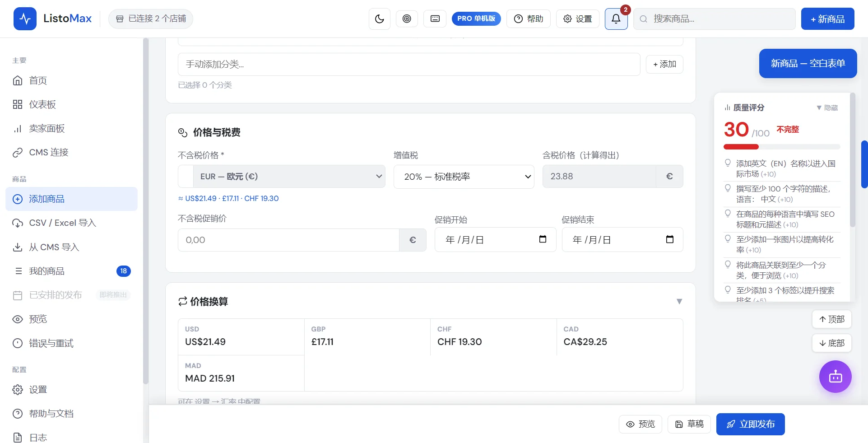868x443 pixels.
Task: Open the EUR currency dropdown
Action: [289, 176]
